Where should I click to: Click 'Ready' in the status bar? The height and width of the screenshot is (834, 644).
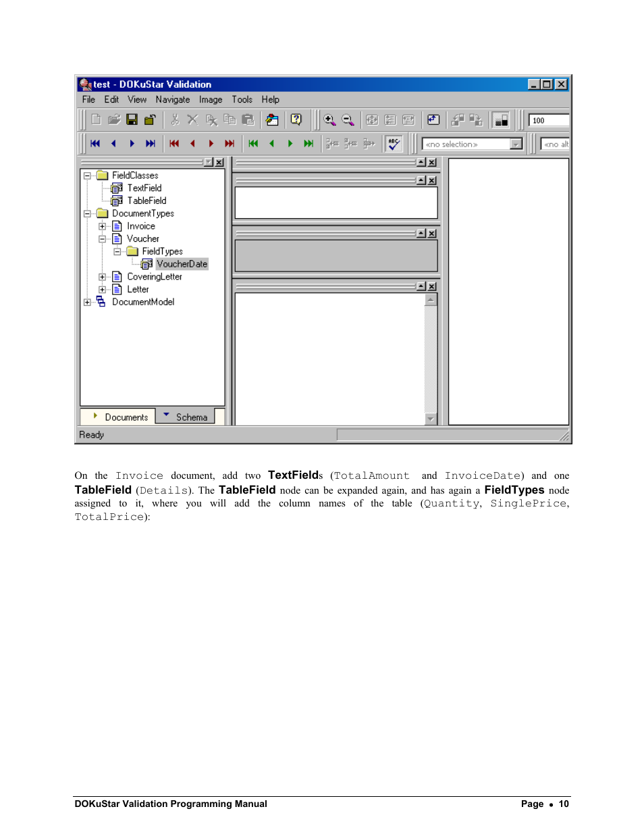point(91,435)
